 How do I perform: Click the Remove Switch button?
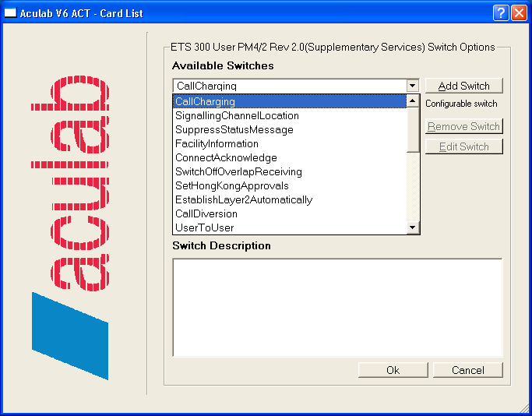463,126
